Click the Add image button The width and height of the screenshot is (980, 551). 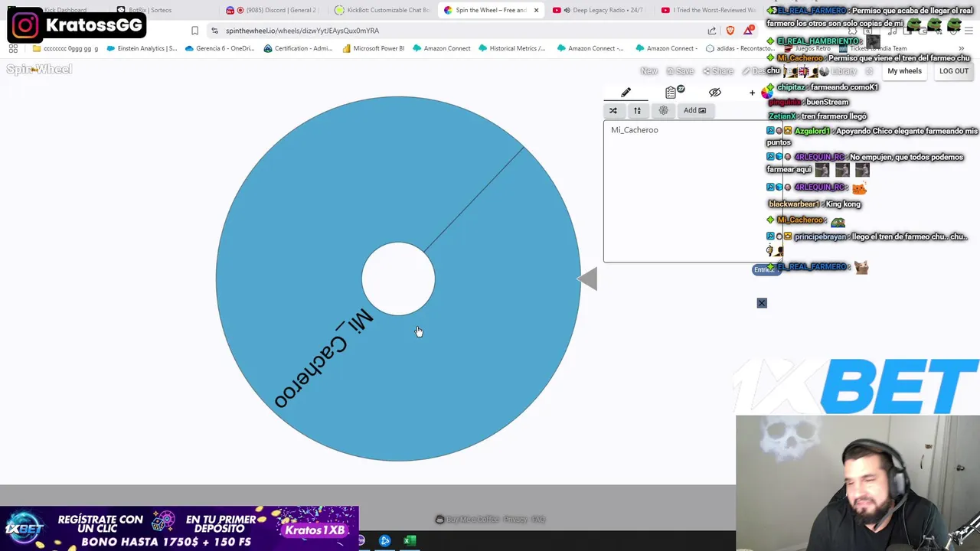(694, 110)
